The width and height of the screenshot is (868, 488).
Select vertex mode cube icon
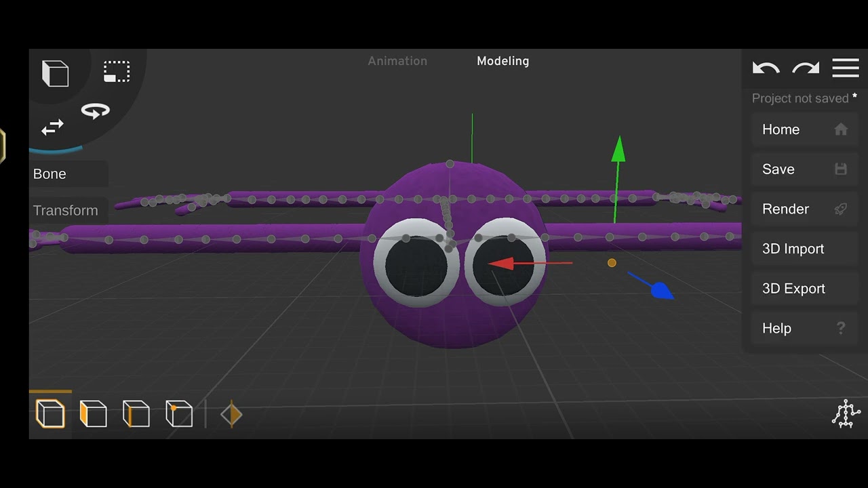tap(179, 413)
